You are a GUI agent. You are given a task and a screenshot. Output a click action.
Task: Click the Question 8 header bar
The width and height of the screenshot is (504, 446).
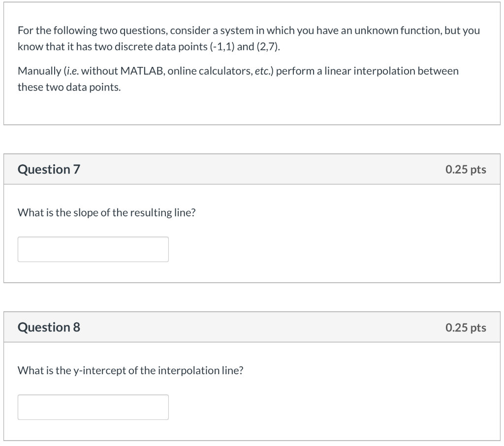point(252,327)
